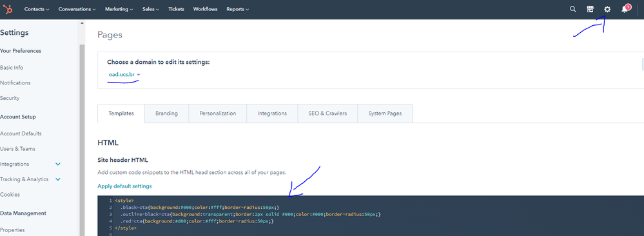The image size is (644, 236).
Task: Switch to the Branding tab
Action: click(167, 113)
